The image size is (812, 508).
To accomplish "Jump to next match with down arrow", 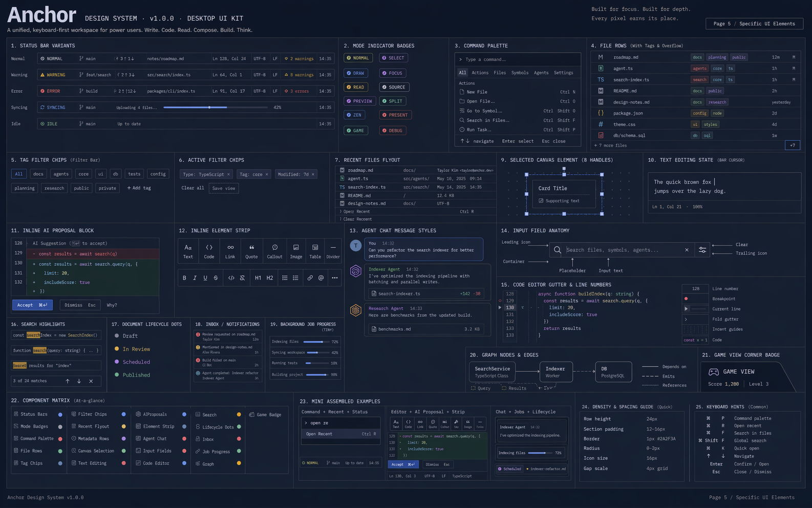I will [79, 381].
